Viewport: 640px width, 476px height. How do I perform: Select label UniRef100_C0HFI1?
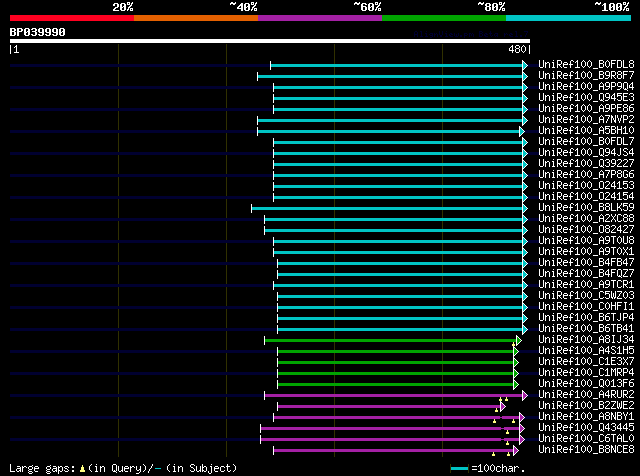(586, 307)
